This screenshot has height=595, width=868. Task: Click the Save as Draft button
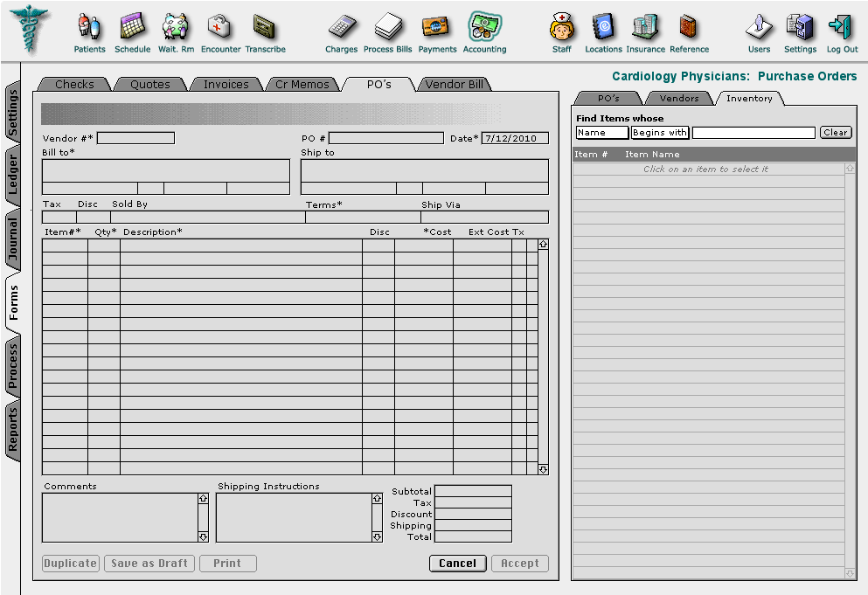(149, 563)
